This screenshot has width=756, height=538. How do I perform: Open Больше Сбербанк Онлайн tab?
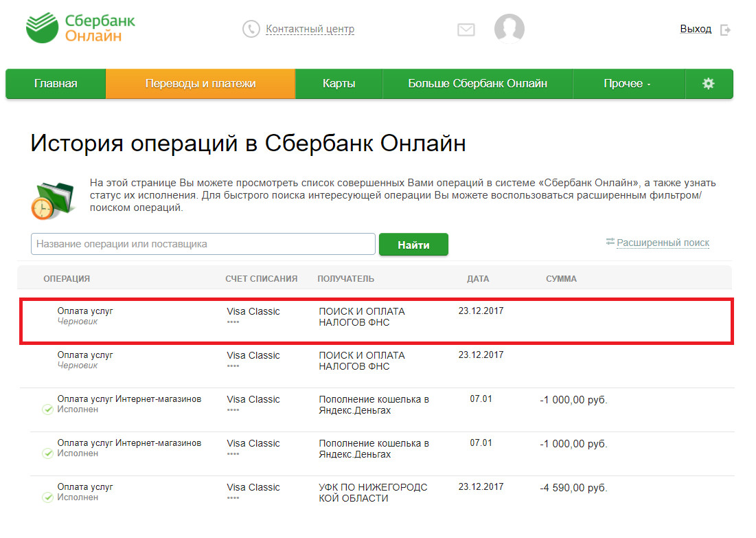tap(477, 83)
